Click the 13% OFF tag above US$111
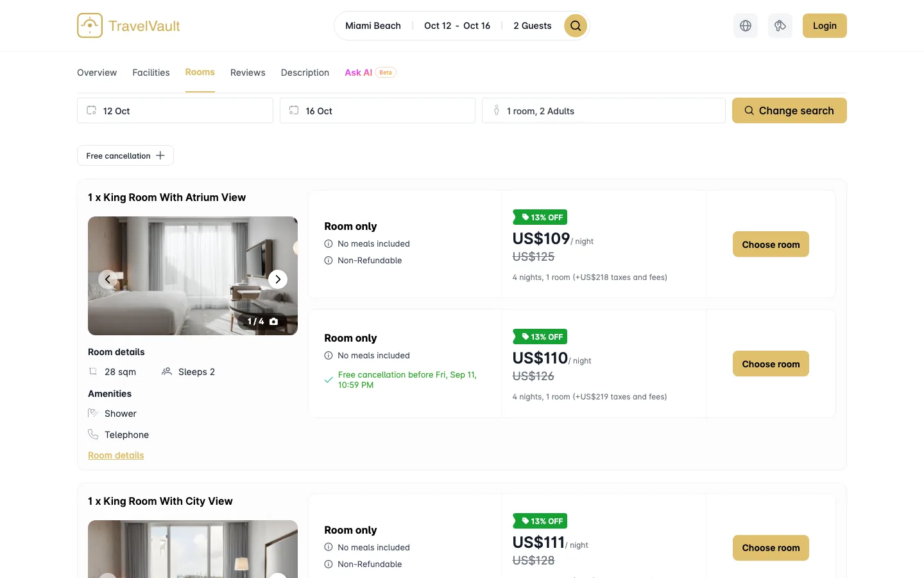This screenshot has height=578, width=924. pyautogui.click(x=540, y=521)
